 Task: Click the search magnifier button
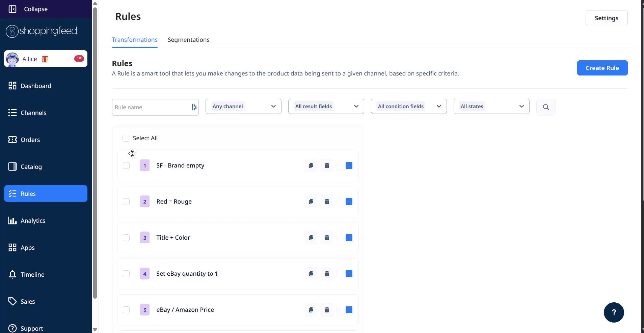pyautogui.click(x=546, y=107)
